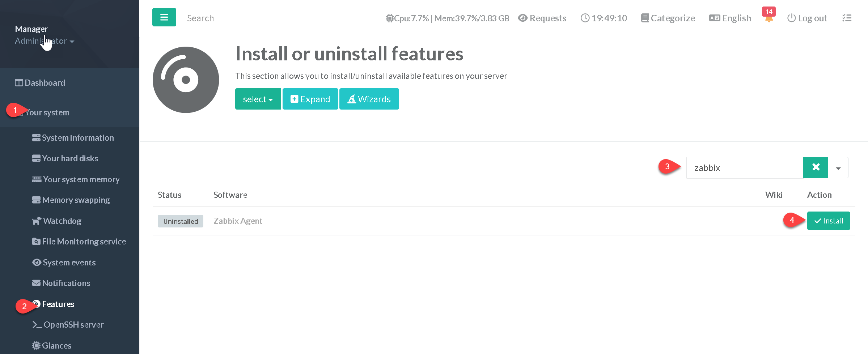Expand the Administrator account dropdown

[x=45, y=41]
